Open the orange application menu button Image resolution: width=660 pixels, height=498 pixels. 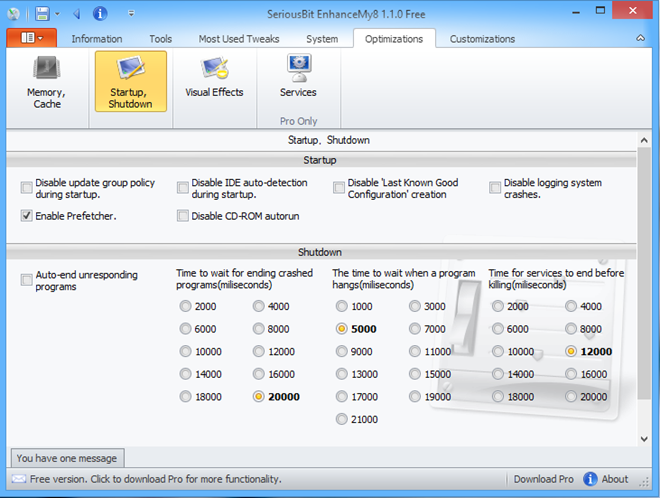[x=32, y=38]
